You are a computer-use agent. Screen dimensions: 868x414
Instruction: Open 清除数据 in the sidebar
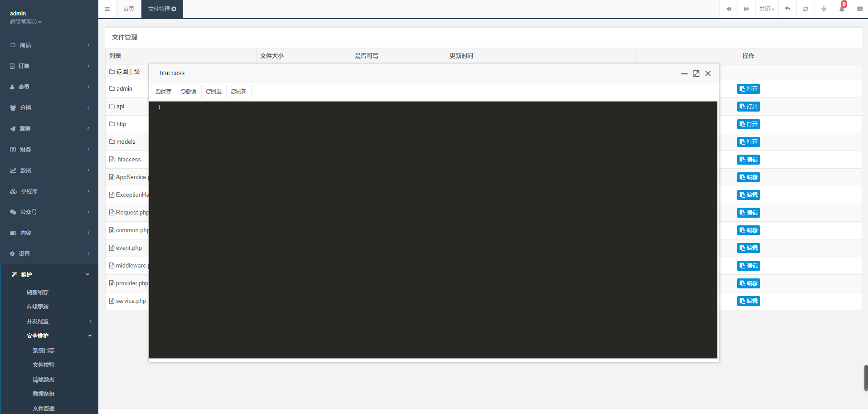pos(44,380)
